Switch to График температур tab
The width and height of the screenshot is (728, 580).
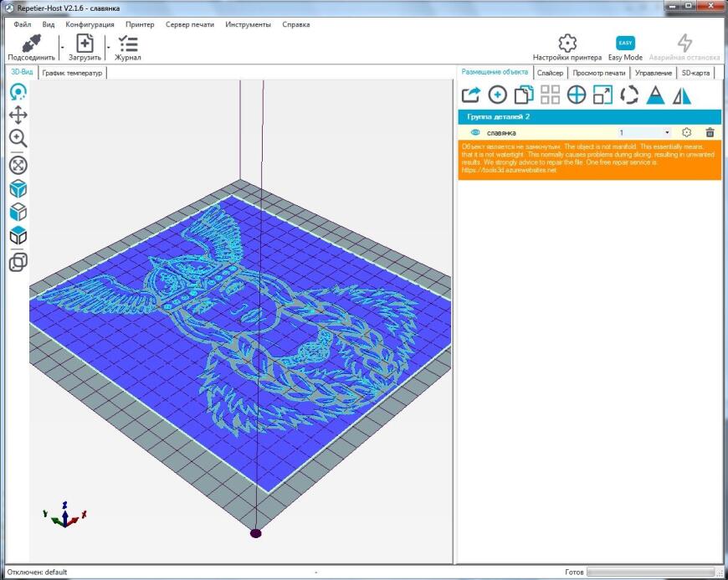[x=72, y=73]
